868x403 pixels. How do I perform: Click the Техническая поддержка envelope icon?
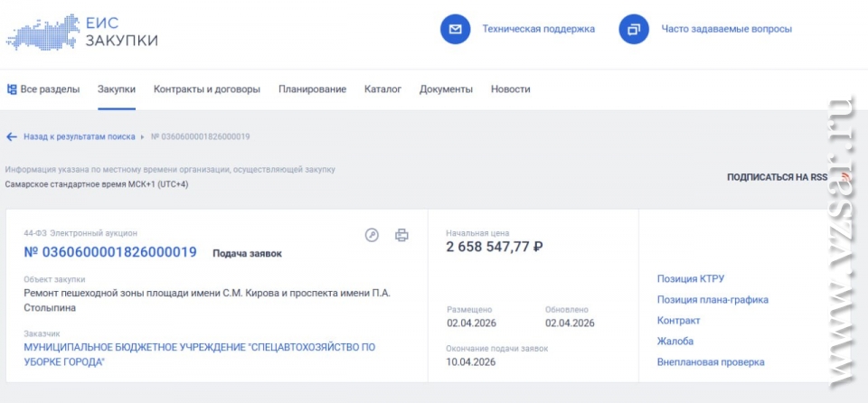pos(456,29)
